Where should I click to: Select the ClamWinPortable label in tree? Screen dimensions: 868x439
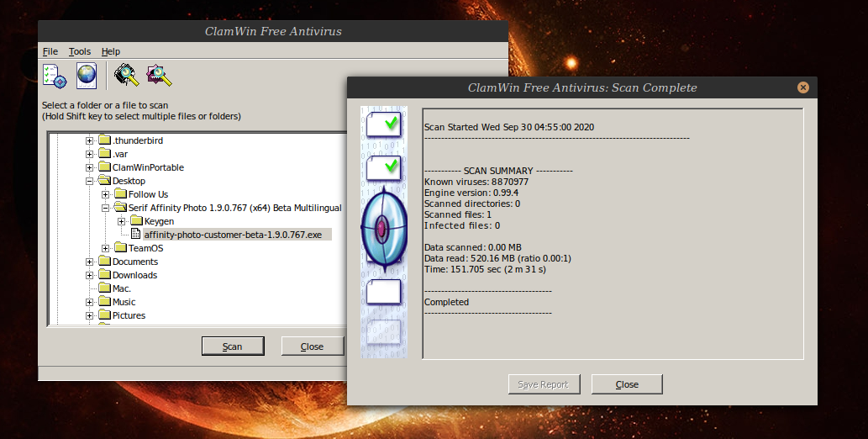pyautogui.click(x=148, y=167)
